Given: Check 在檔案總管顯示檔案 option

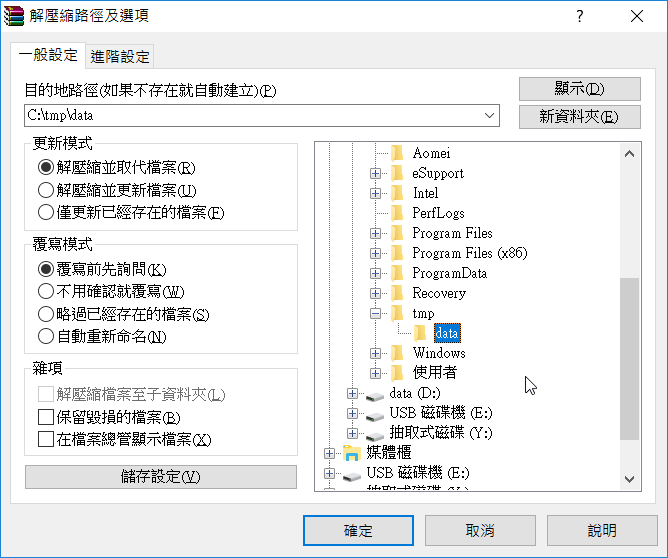Looking at the screenshot, I should tap(124, 439).
